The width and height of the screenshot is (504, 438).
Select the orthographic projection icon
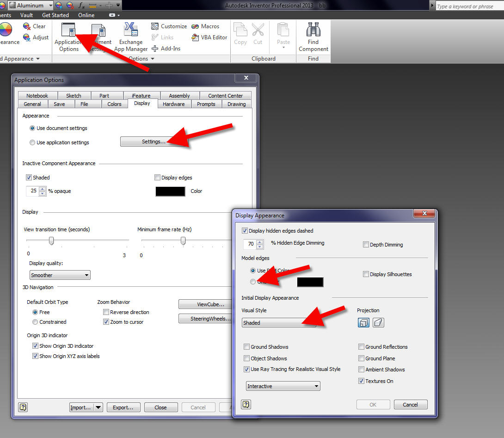click(363, 322)
